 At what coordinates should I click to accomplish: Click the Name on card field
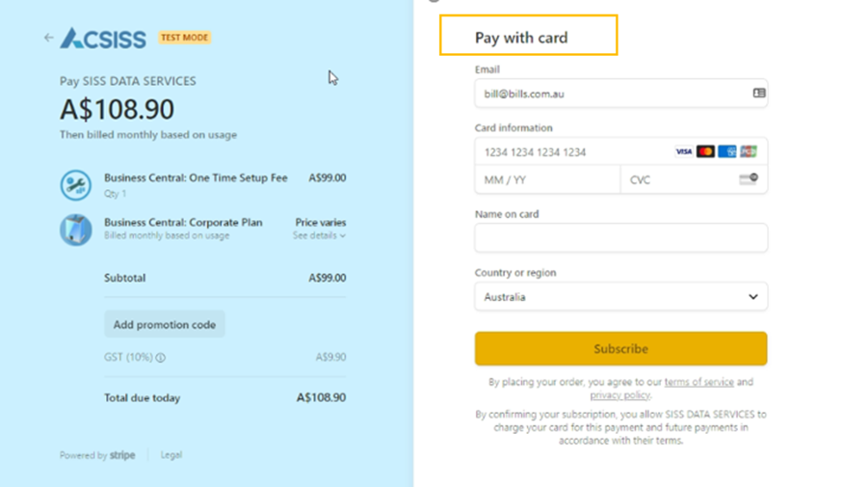pos(620,238)
